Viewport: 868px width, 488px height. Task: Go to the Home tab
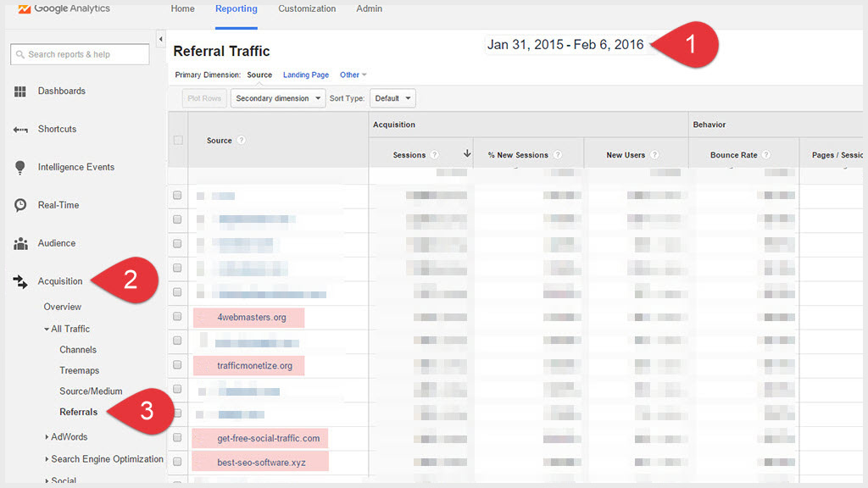(x=183, y=8)
